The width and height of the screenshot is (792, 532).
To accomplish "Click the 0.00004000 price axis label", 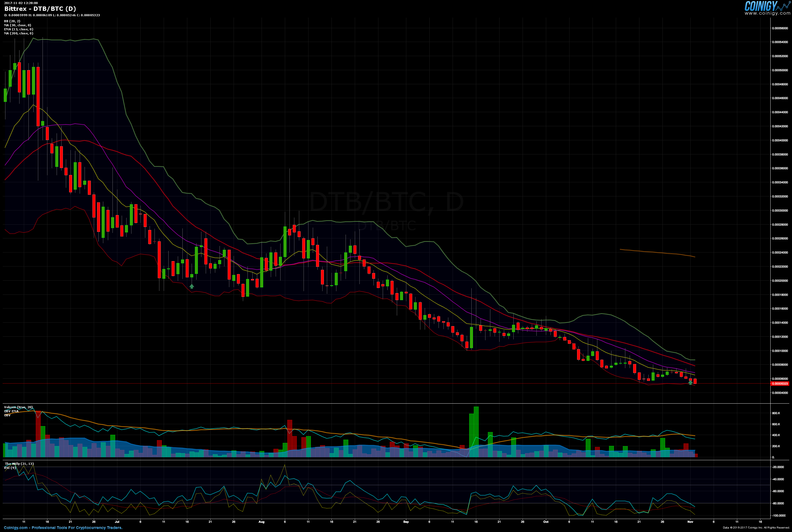I will pos(780,393).
